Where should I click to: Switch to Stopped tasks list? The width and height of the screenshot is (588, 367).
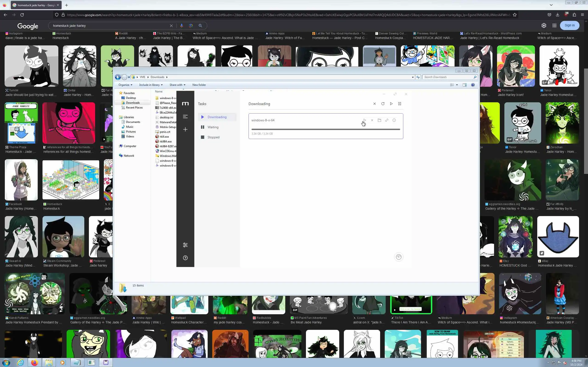click(x=213, y=137)
